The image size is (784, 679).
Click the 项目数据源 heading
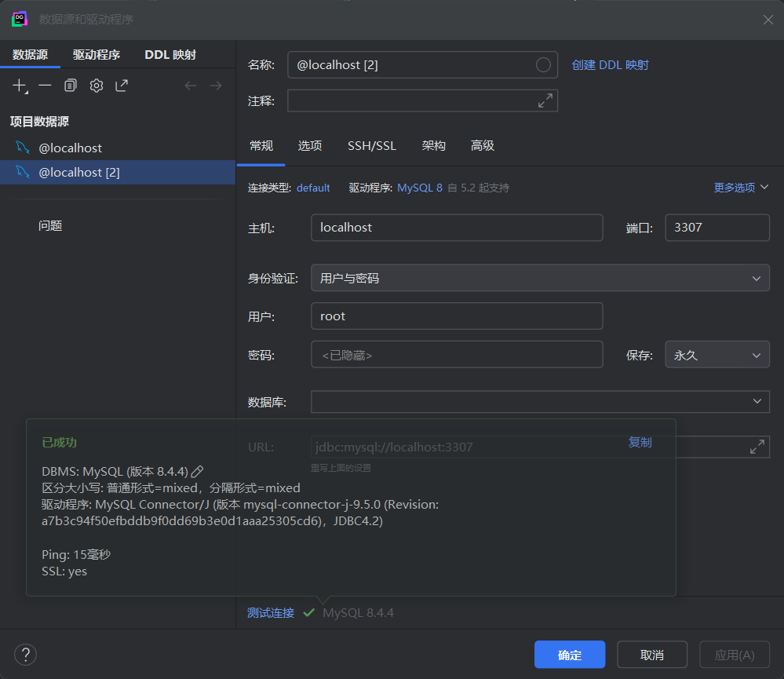coord(39,122)
